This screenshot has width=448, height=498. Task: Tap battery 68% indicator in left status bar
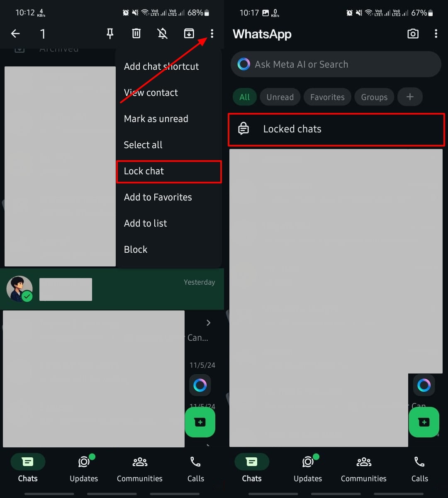point(199,12)
